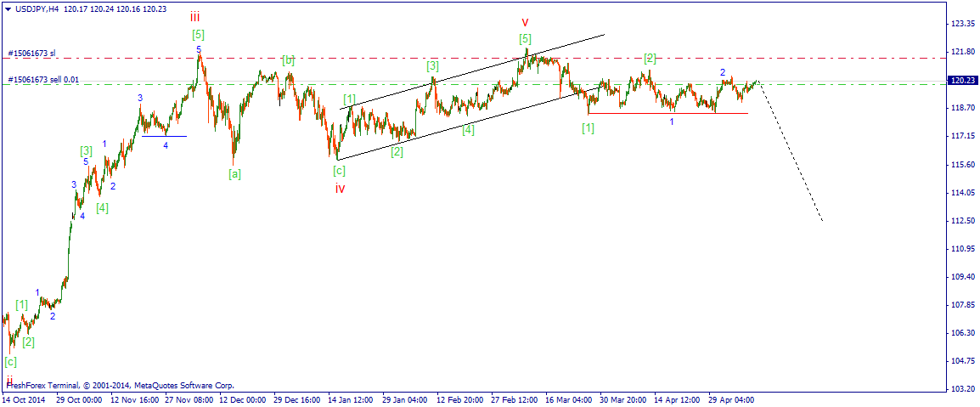Image resolution: width=980 pixels, height=407 pixels.
Task: Click the 110.95 price axis label
Action: [963, 249]
